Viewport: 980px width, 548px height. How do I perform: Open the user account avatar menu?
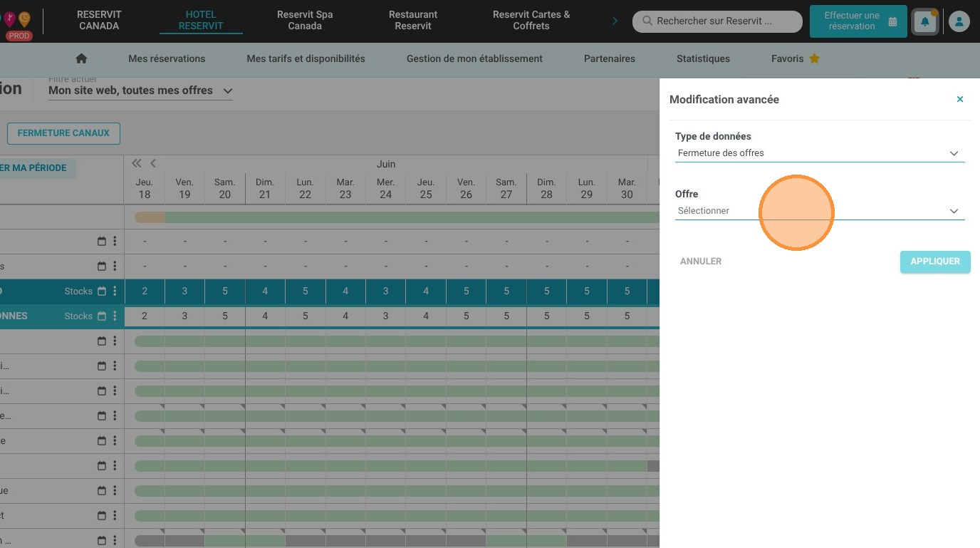coord(959,21)
